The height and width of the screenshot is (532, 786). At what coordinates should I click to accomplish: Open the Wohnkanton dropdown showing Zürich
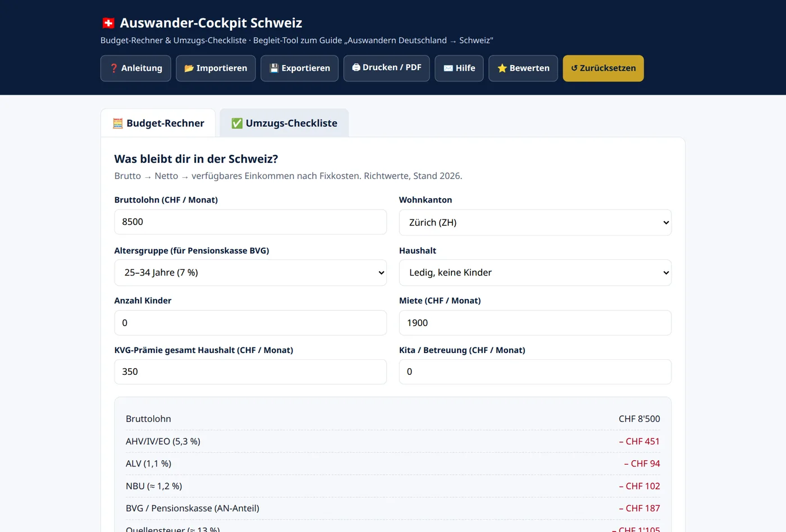535,223
